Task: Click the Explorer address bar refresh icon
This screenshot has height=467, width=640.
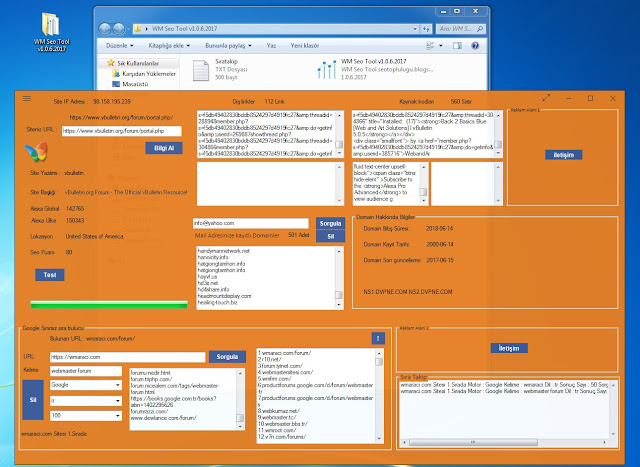Action: 426,29
